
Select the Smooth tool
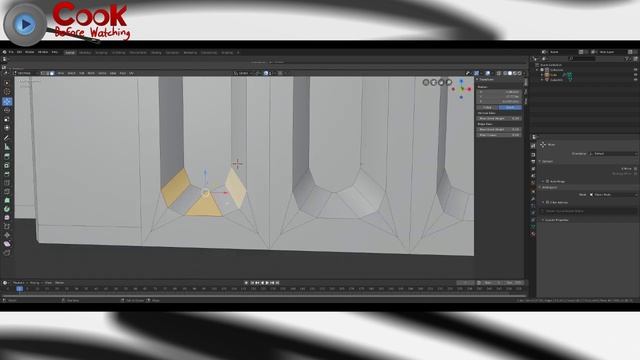[7, 218]
